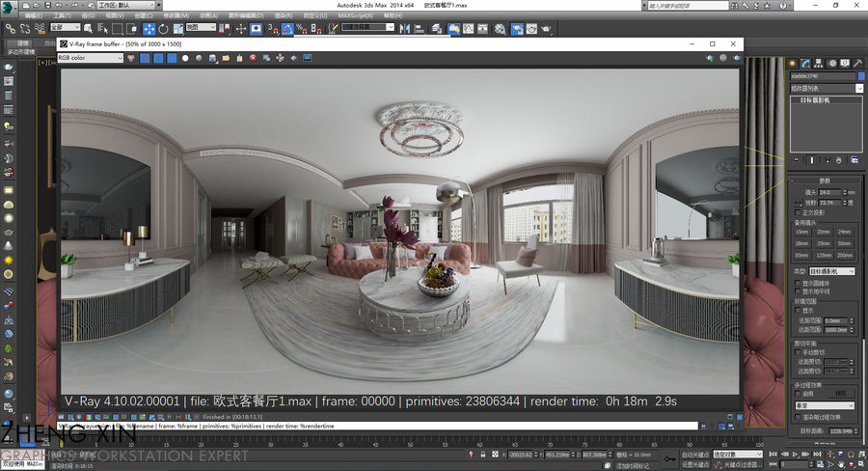Enable multi-pass effect checkbox
This screenshot has width=868, height=471.
[x=798, y=394]
